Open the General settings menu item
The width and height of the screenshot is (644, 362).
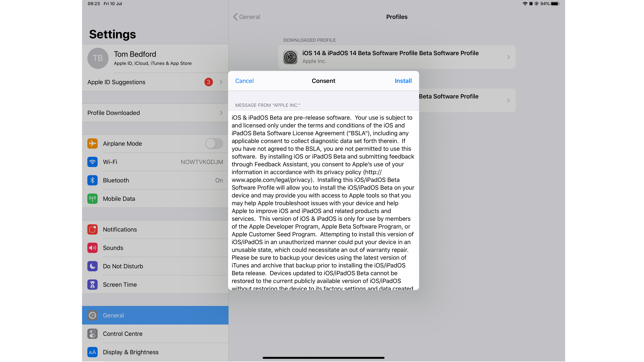pyautogui.click(x=155, y=316)
